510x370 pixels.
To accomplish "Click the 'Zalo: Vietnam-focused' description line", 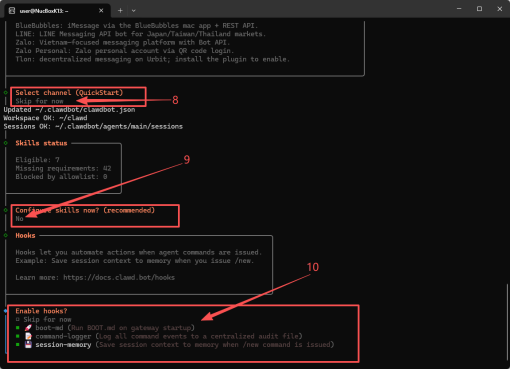I will tap(123, 42).
